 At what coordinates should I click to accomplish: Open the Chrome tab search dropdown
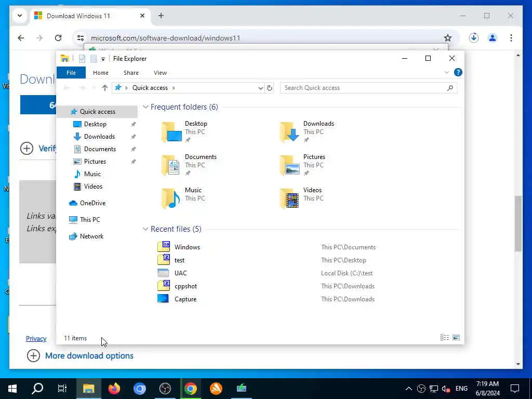pos(20,16)
